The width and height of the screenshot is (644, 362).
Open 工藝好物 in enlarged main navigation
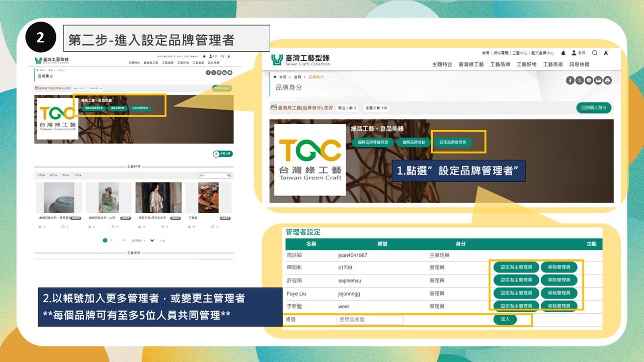tap(527, 64)
